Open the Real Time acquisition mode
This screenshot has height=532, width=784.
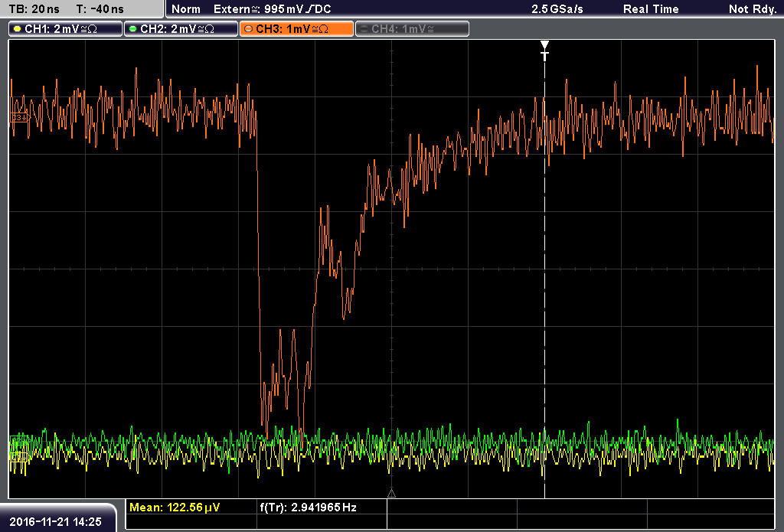[651, 9]
